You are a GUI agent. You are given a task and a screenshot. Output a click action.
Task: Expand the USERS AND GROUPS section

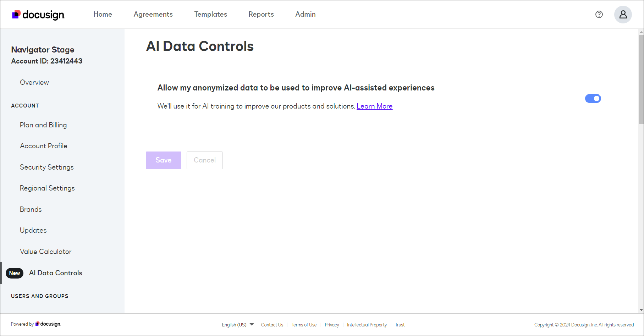[39, 296]
